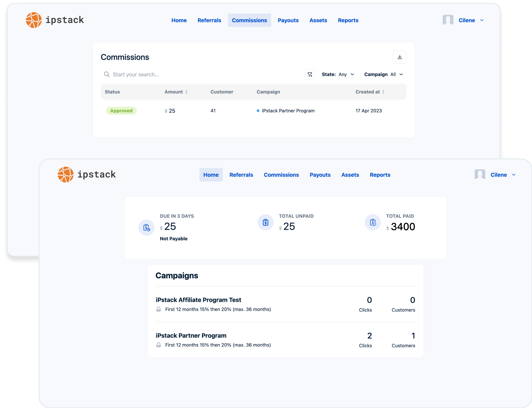Click the 1 Customers count
Image resolution: width=532 pixels, height=408 pixels.
pos(413,336)
